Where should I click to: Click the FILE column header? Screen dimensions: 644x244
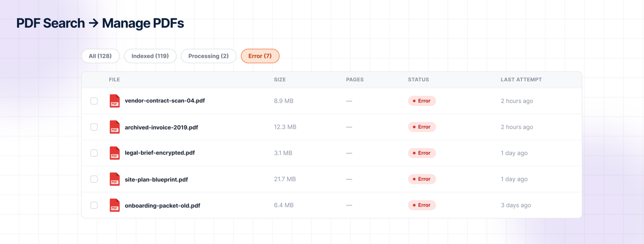coord(114,80)
